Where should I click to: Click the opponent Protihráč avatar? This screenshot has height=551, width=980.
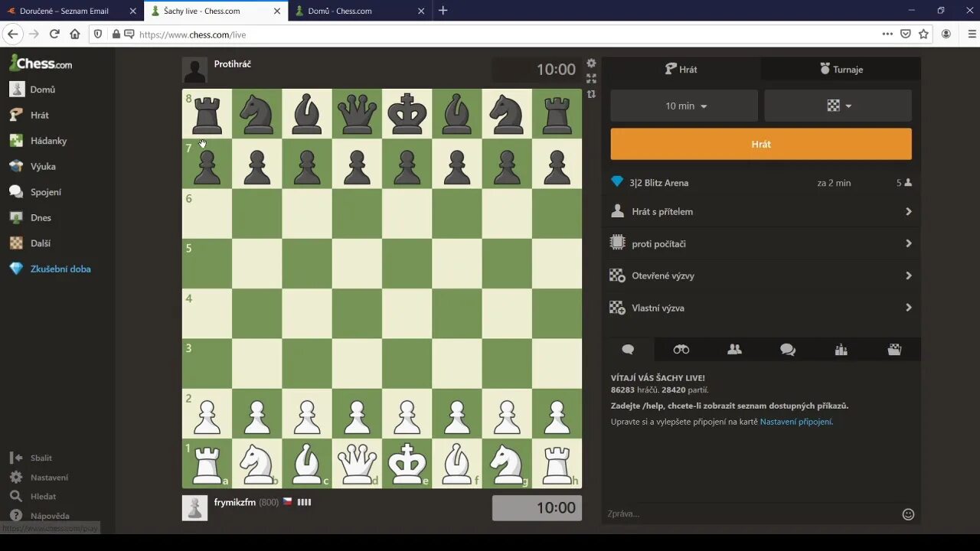[x=194, y=70]
